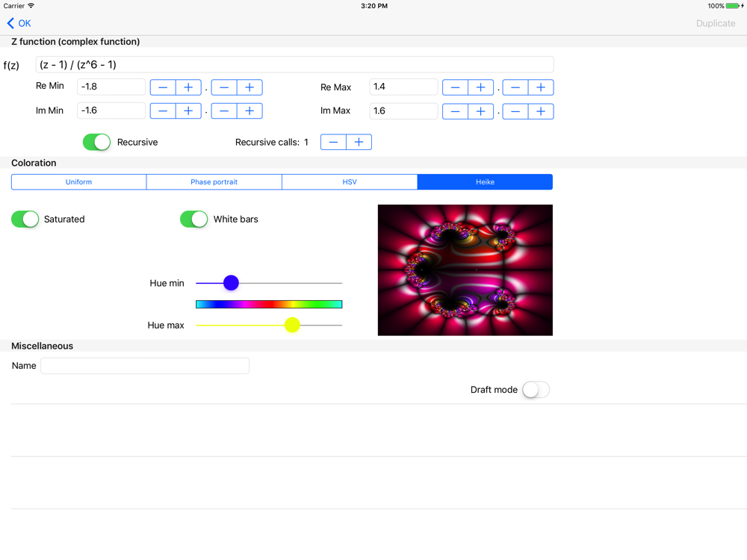The image size is (747, 560).
Task: Click the Re Min value field
Action: pyautogui.click(x=111, y=87)
